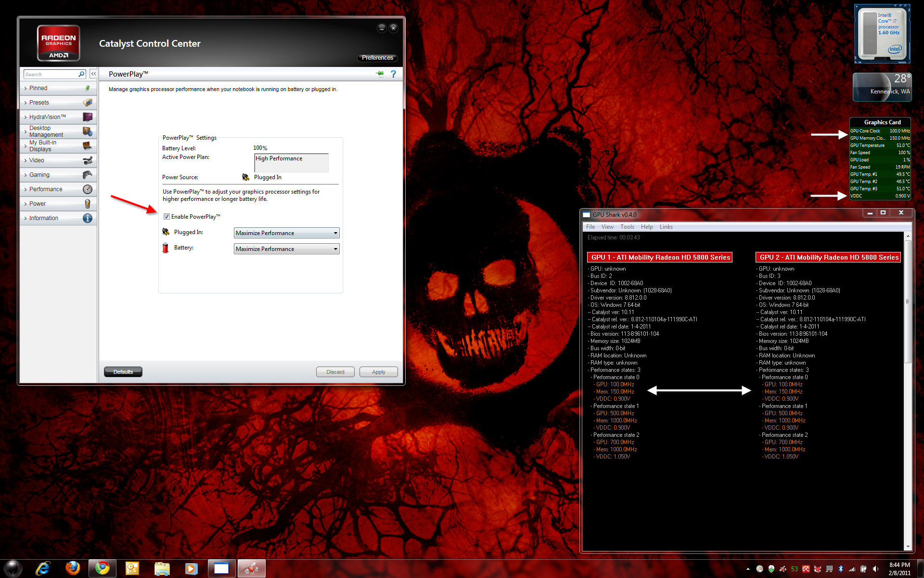Open Links menu in GPU Shark
The image size is (924, 578).
tap(666, 227)
